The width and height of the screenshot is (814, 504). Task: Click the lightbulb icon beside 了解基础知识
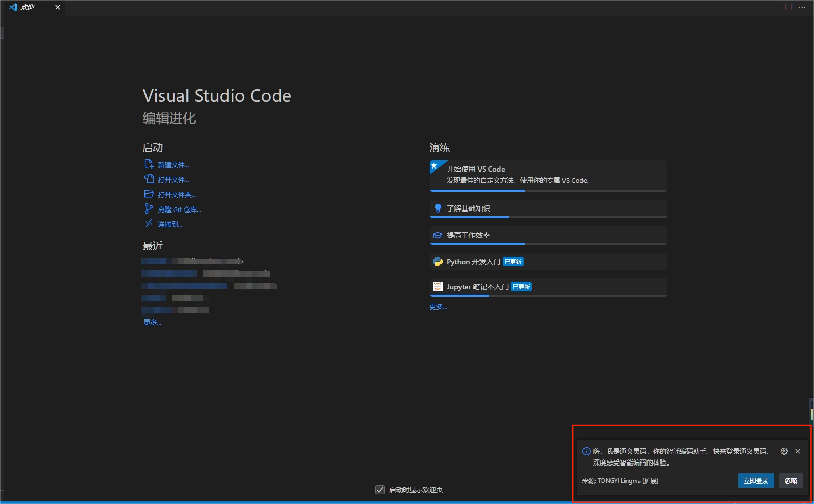437,208
